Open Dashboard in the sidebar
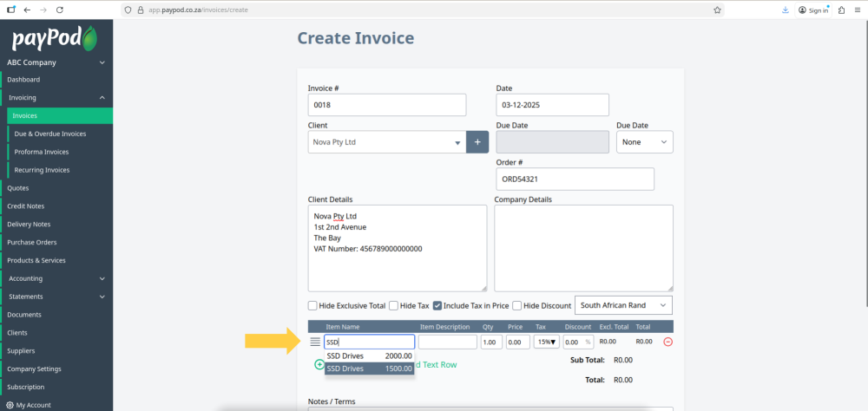 [23, 80]
